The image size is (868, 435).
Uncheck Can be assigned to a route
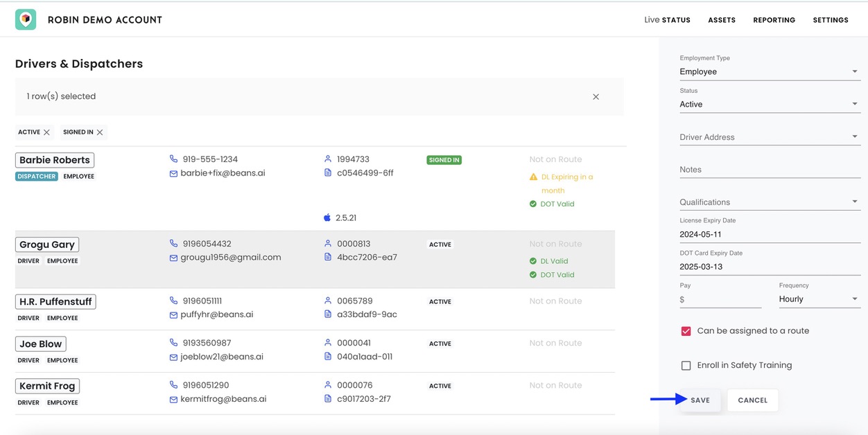click(x=686, y=331)
